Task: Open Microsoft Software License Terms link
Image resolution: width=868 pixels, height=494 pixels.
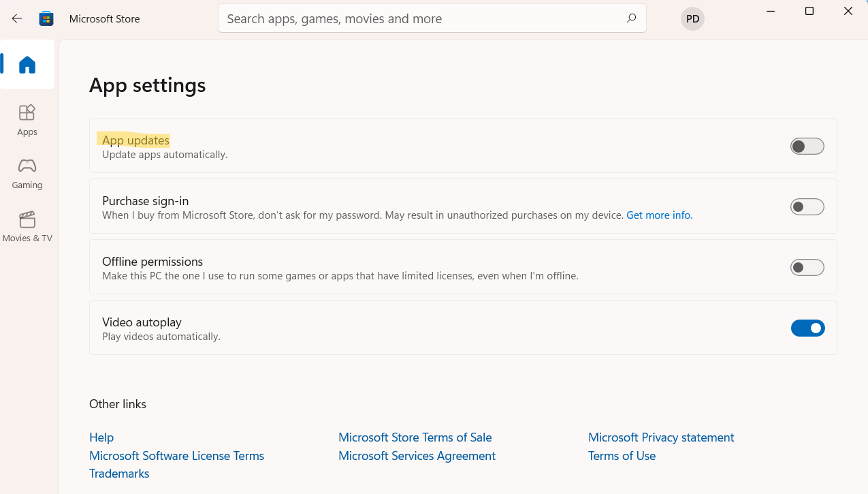Action: tap(176, 456)
